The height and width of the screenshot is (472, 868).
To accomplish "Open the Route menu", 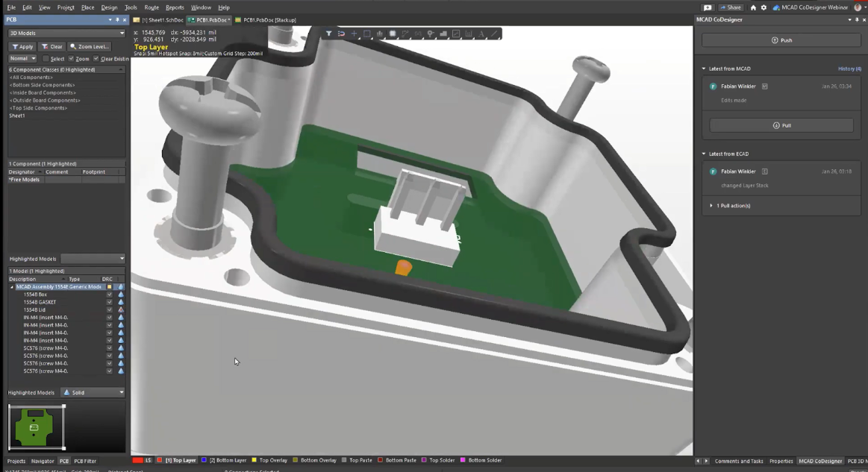I will [152, 7].
